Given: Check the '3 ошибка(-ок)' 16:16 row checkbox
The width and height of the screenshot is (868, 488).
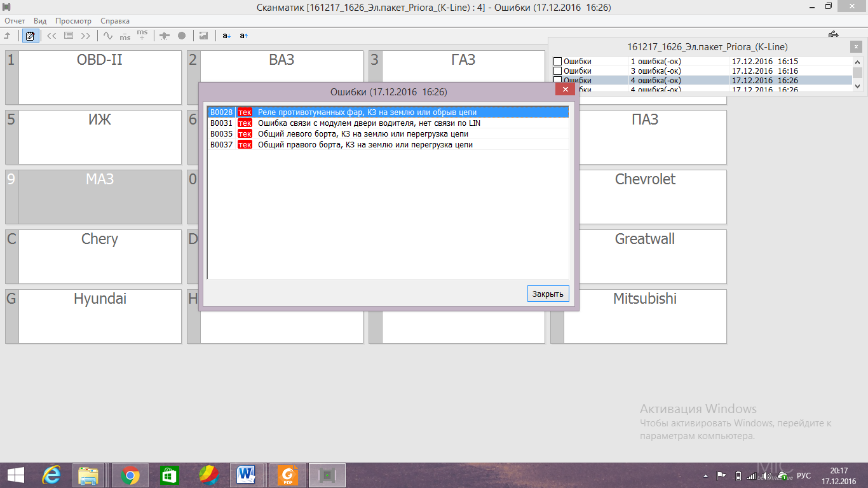Looking at the screenshot, I should click(x=557, y=71).
